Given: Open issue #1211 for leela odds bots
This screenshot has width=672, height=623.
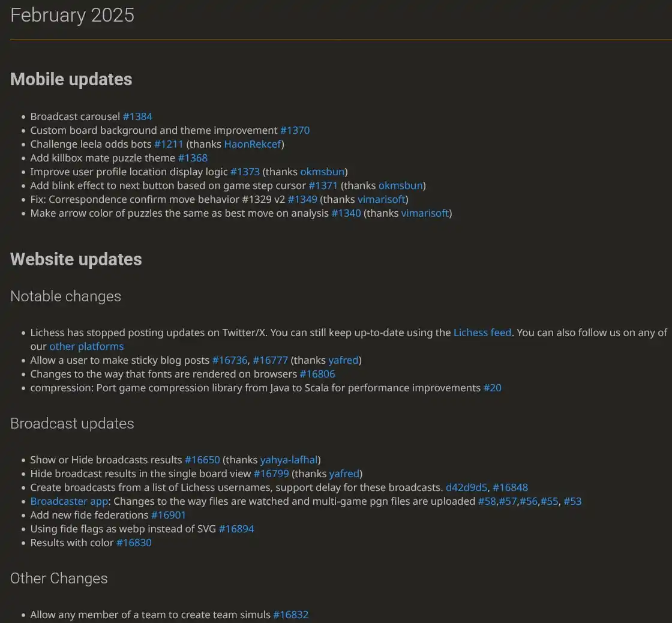Looking at the screenshot, I should tap(169, 144).
